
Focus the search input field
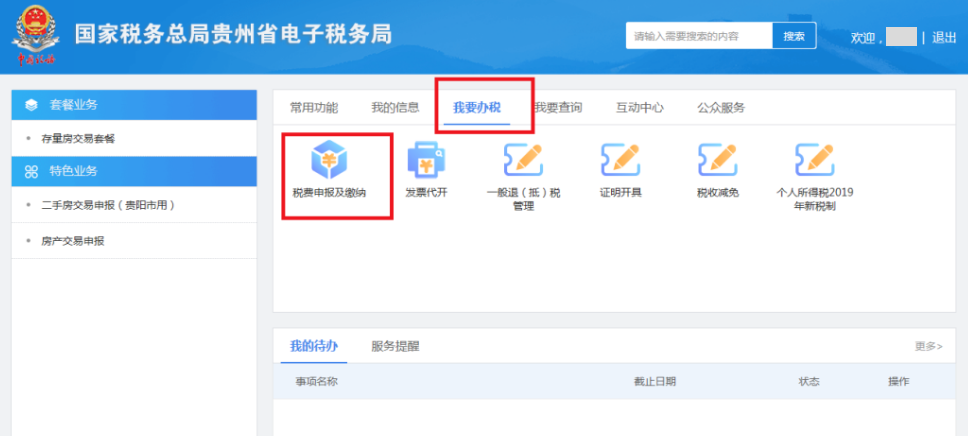click(x=699, y=36)
